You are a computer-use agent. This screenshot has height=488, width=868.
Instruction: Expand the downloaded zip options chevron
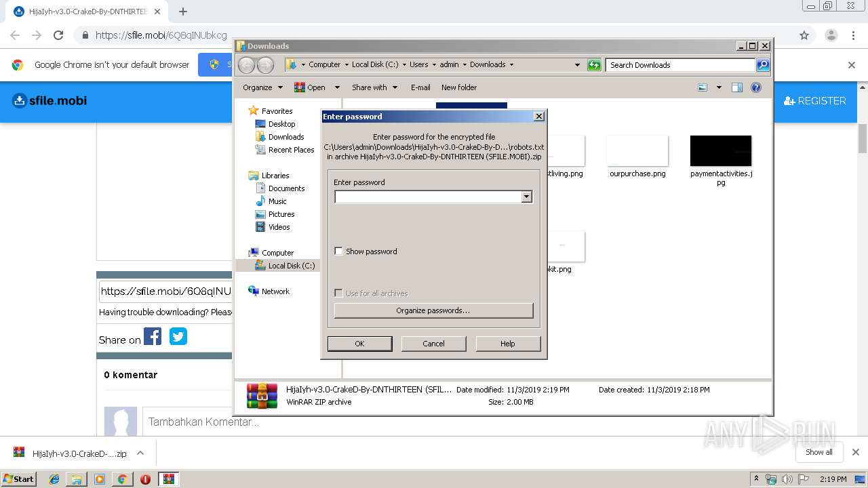click(x=140, y=453)
